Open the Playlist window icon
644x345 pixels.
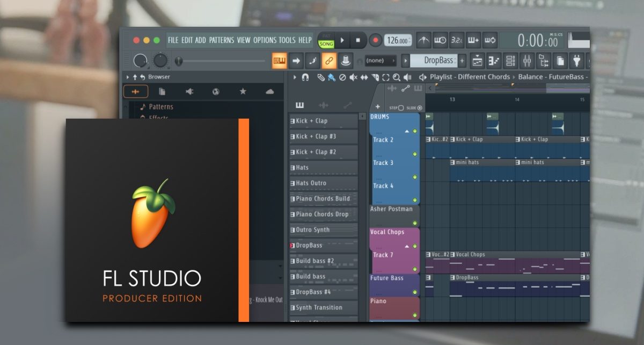coord(478,61)
